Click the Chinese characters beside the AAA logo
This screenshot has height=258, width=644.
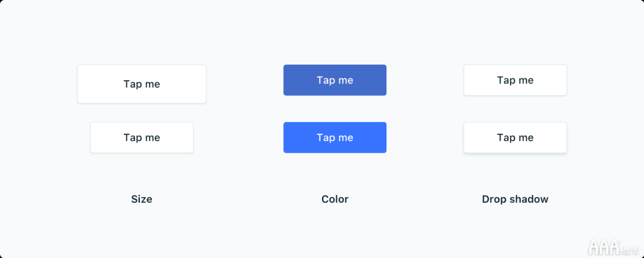pyautogui.click(x=629, y=249)
